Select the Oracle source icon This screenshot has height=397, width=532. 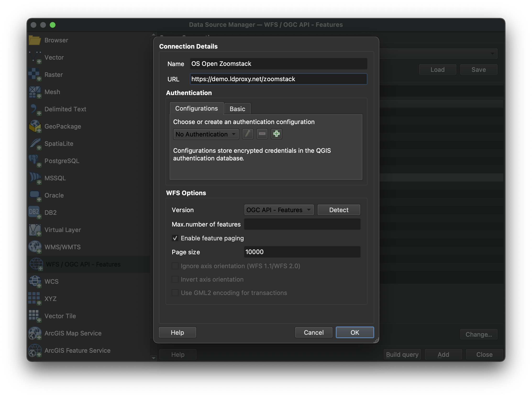point(35,196)
